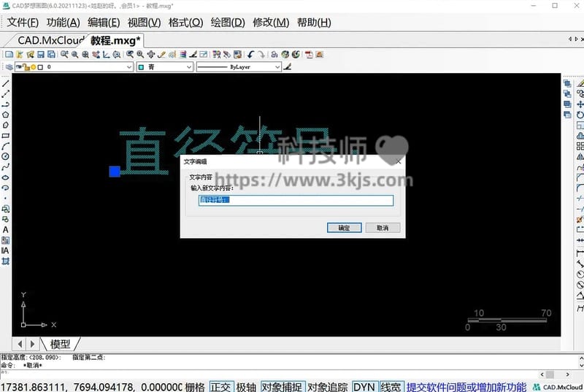The height and width of the screenshot is (392, 584).
Task: Select the multiline text 'IA' tool
Action: (x=5, y=250)
